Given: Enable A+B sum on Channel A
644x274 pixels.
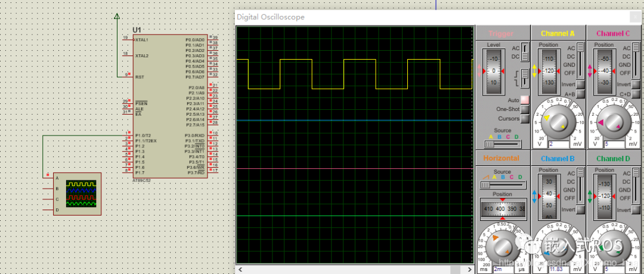Looking at the screenshot, I should coord(580,94).
